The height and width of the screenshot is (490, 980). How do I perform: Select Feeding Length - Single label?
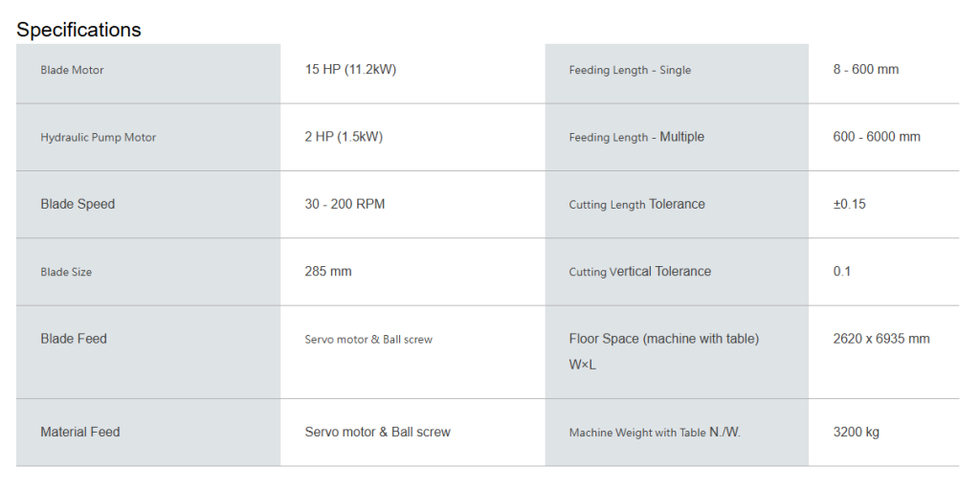coord(630,70)
